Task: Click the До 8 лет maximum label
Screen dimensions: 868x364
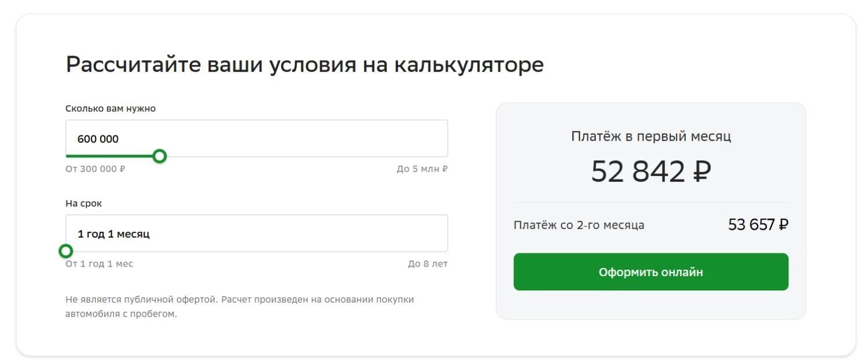Action: 428,264
